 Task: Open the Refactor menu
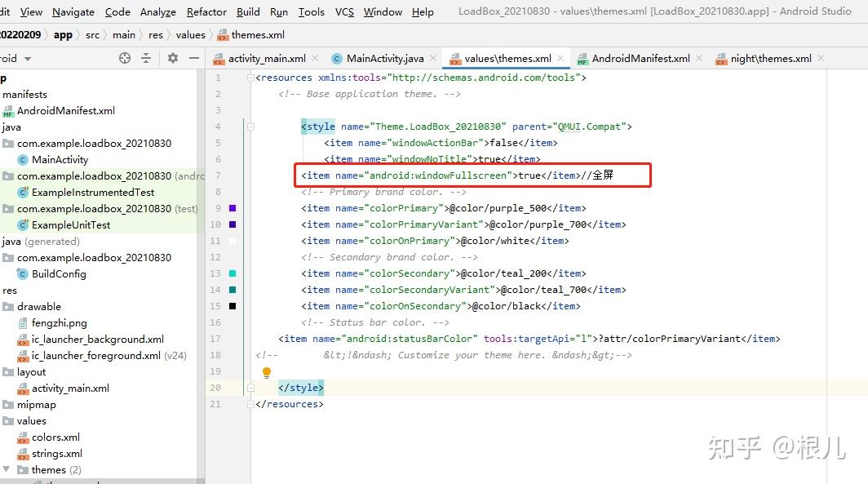click(x=206, y=11)
